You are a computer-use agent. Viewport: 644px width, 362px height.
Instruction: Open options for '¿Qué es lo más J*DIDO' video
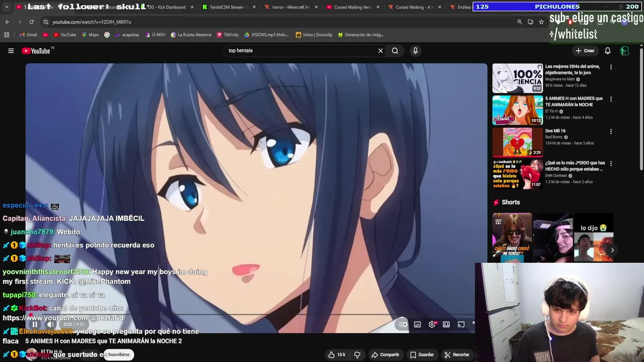(611, 163)
